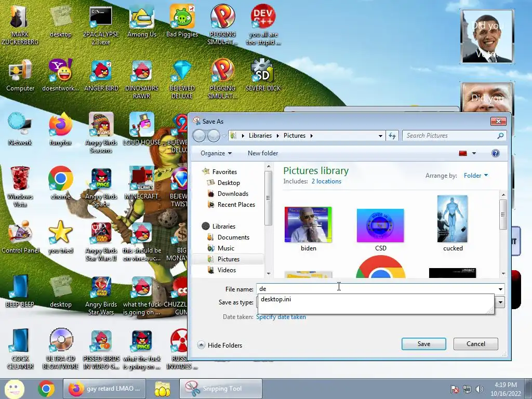532x399 pixels.
Task: Select Downloads in navigation pane
Action: point(233,194)
